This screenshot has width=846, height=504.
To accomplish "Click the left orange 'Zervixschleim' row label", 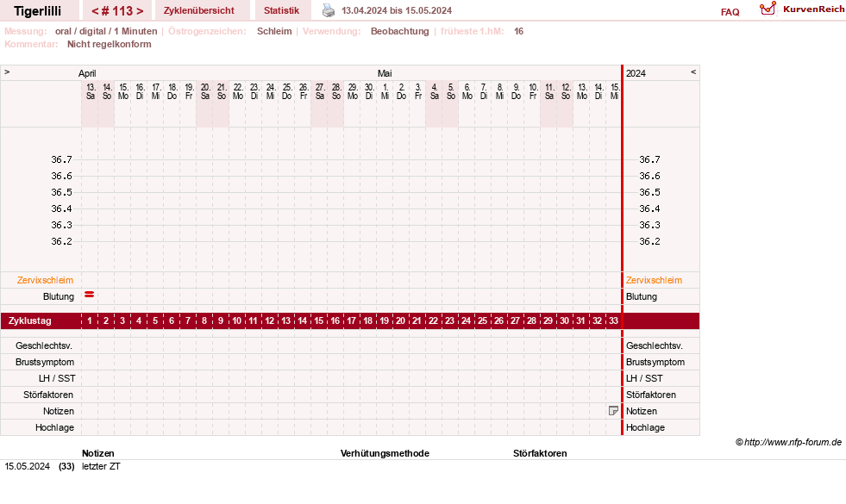I will tap(45, 280).
